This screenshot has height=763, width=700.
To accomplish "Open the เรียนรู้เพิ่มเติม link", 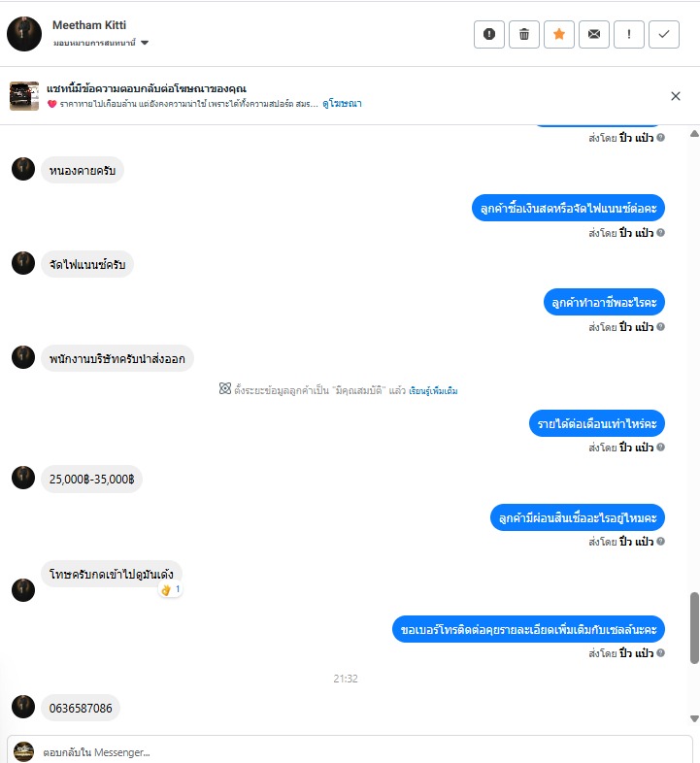I will tap(433, 391).
